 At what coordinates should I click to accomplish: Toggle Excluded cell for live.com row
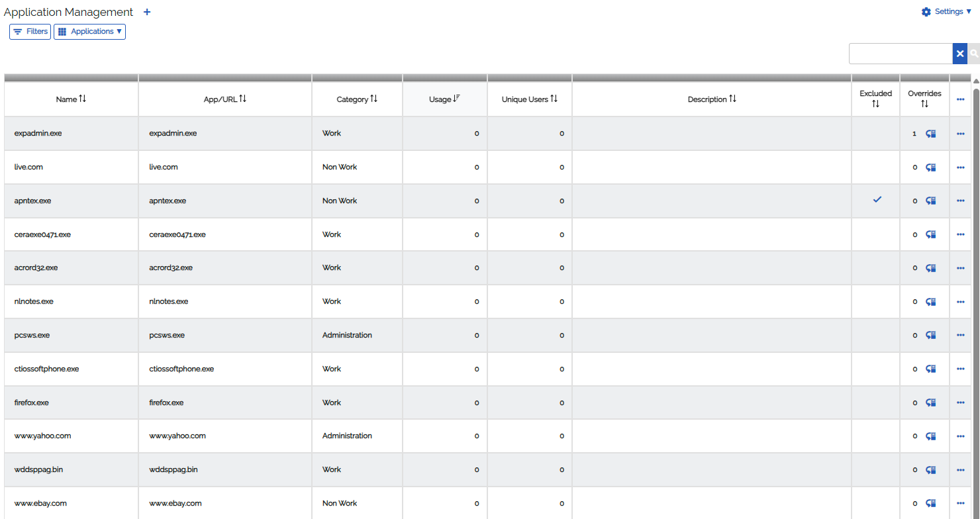click(875, 167)
